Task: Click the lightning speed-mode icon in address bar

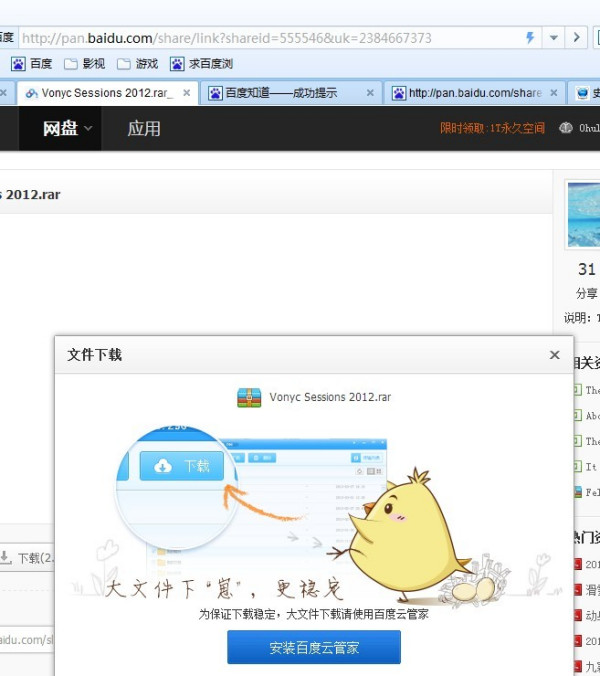Action: (x=530, y=38)
